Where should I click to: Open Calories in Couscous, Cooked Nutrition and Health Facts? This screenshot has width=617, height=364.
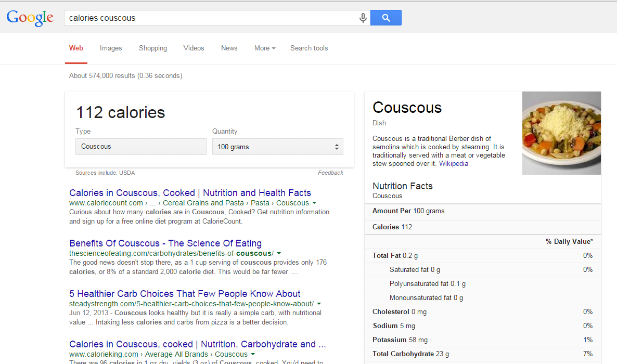click(190, 193)
